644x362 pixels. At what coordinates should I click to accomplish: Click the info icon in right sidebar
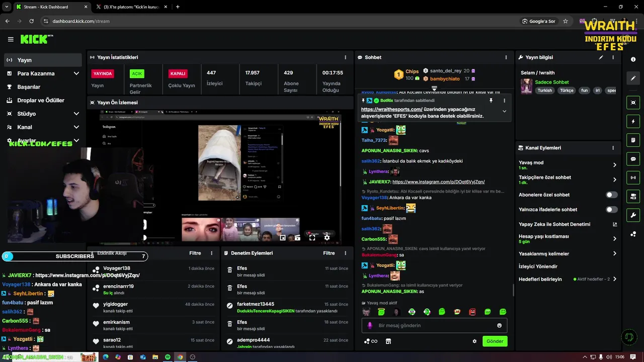[x=633, y=59]
